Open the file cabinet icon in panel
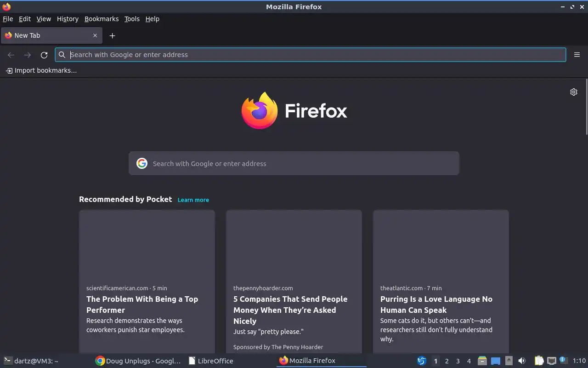Screen dimensions: 588x368 pyautogui.click(x=482, y=361)
